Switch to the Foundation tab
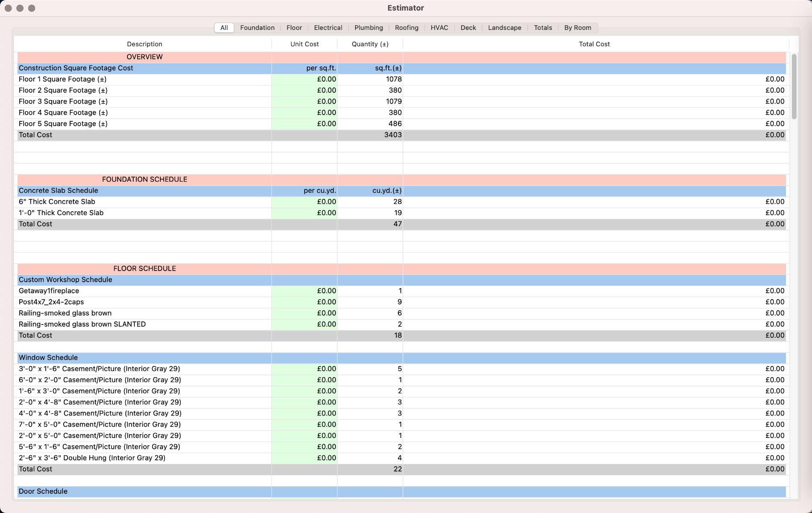The height and width of the screenshot is (513, 812). click(257, 27)
